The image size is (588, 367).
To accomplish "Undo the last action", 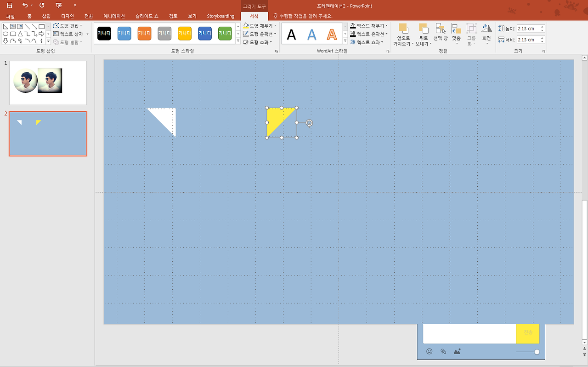I will coord(25,6).
